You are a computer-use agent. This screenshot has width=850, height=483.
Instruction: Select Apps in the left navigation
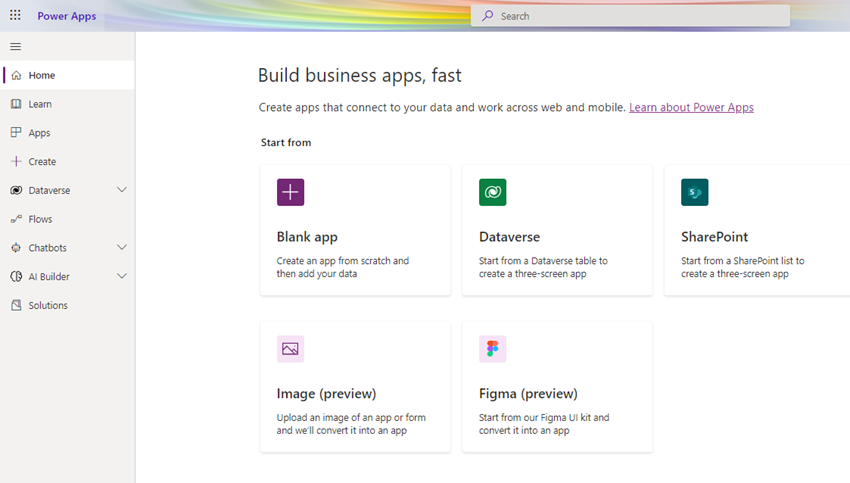[39, 133]
